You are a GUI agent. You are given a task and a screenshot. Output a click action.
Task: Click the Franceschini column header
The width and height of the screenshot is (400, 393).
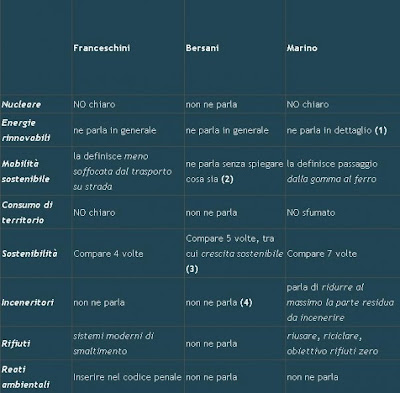[x=102, y=48]
